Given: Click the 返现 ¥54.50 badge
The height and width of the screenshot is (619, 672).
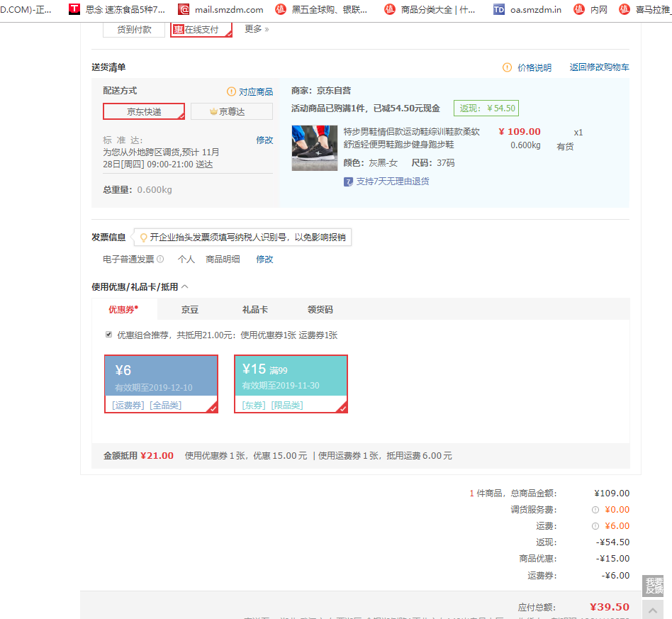Looking at the screenshot, I should point(486,108).
